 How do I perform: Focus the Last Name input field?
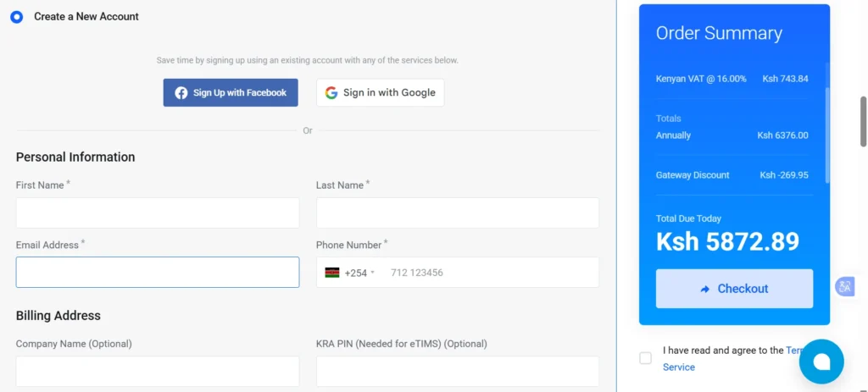pos(458,213)
